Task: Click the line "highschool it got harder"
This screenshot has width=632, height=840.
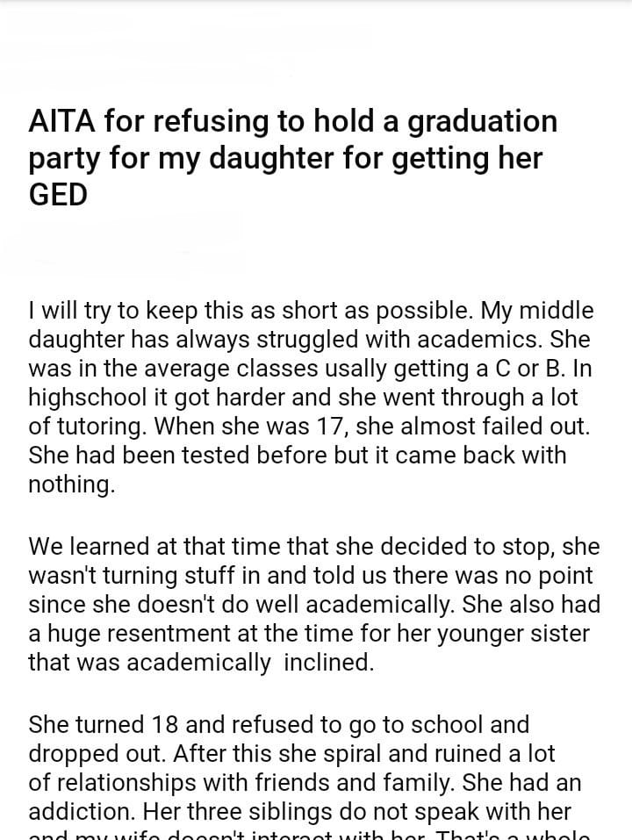Action: 303,398
